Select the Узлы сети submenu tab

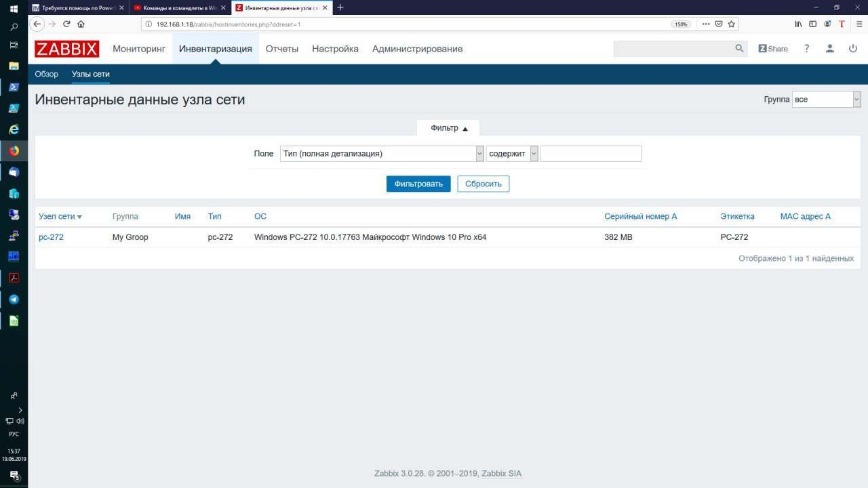pos(91,74)
